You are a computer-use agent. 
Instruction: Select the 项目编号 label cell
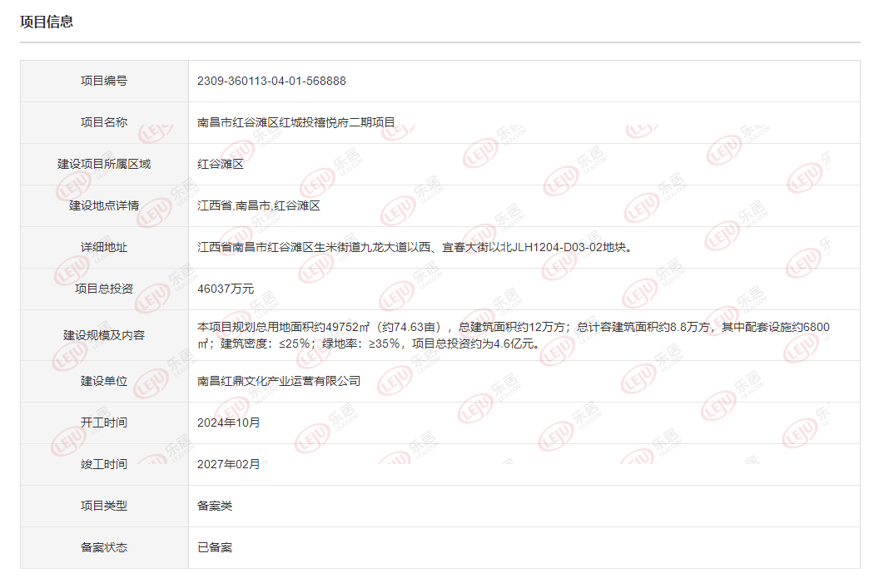104,82
